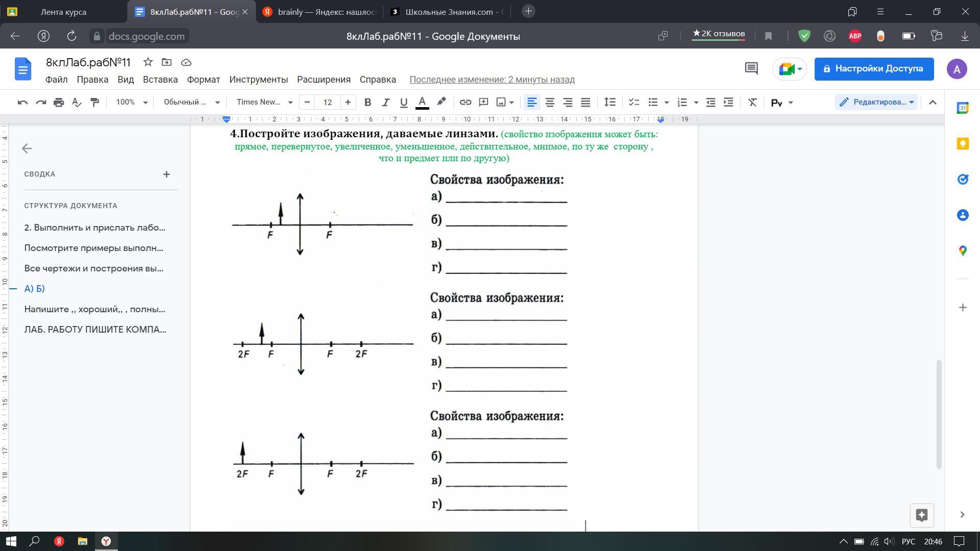This screenshot has width=980, height=551.
Task: Open the Вставка menu
Action: click(160, 80)
